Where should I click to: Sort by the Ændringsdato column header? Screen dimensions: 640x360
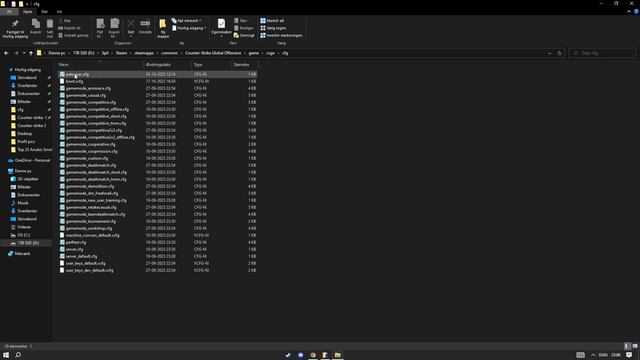167,64
